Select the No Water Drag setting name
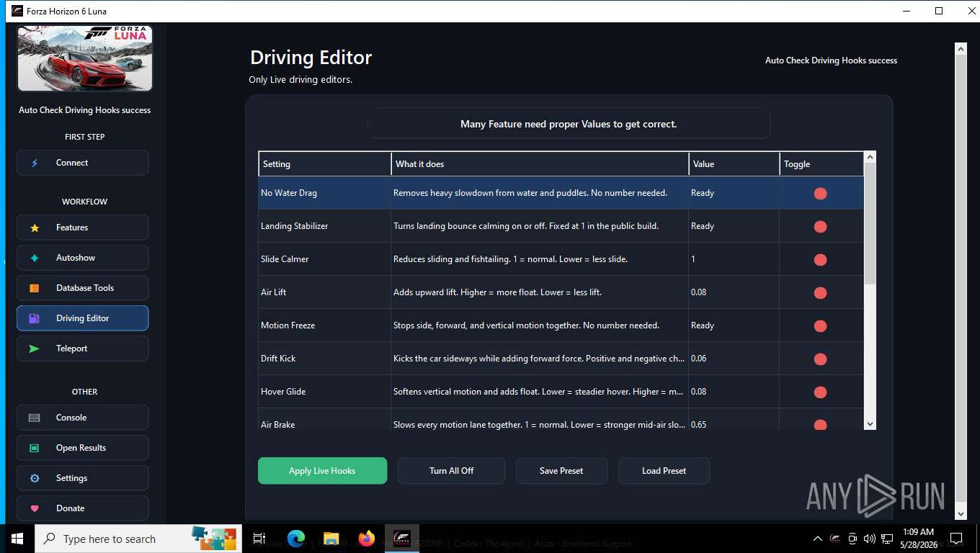This screenshot has height=553, width=980. tap(289, 193)
